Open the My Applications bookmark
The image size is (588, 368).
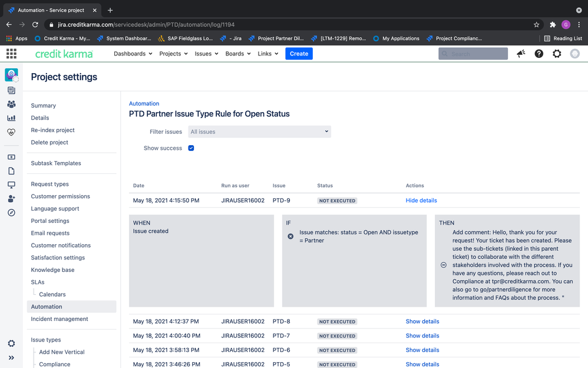[x=397, y=38]
